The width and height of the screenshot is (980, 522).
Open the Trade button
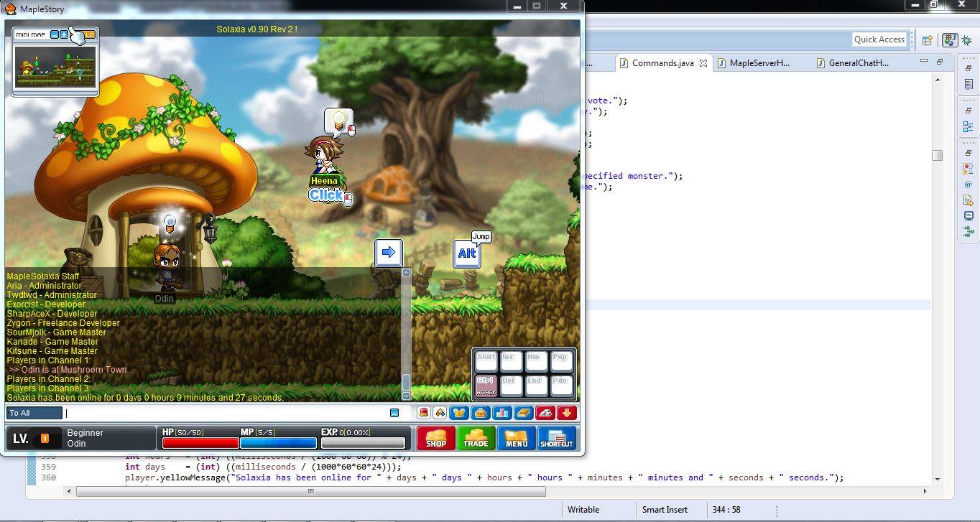click(x=476, y=438)
